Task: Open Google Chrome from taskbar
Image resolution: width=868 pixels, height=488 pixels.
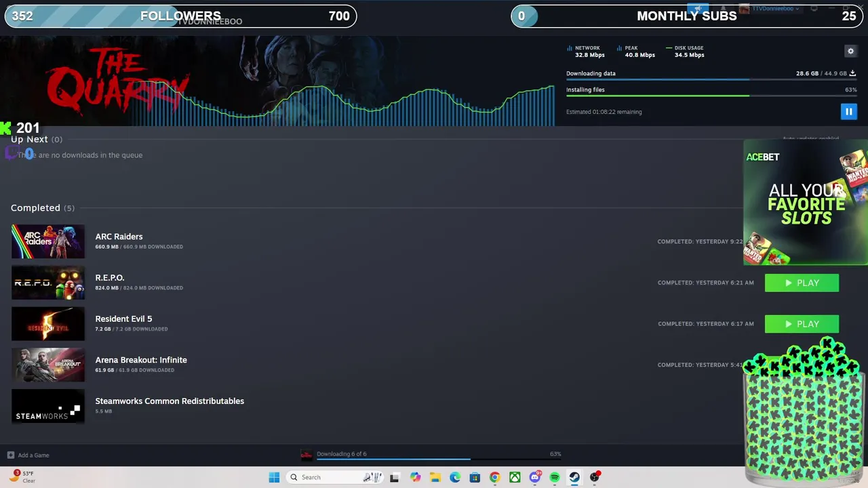Action: pyautogui.click(x=495, y=477)
